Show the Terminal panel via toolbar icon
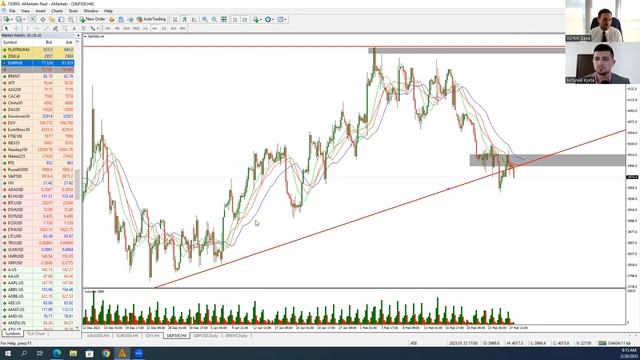The height and width of the screenshot is (360, 640). [61, 19]
